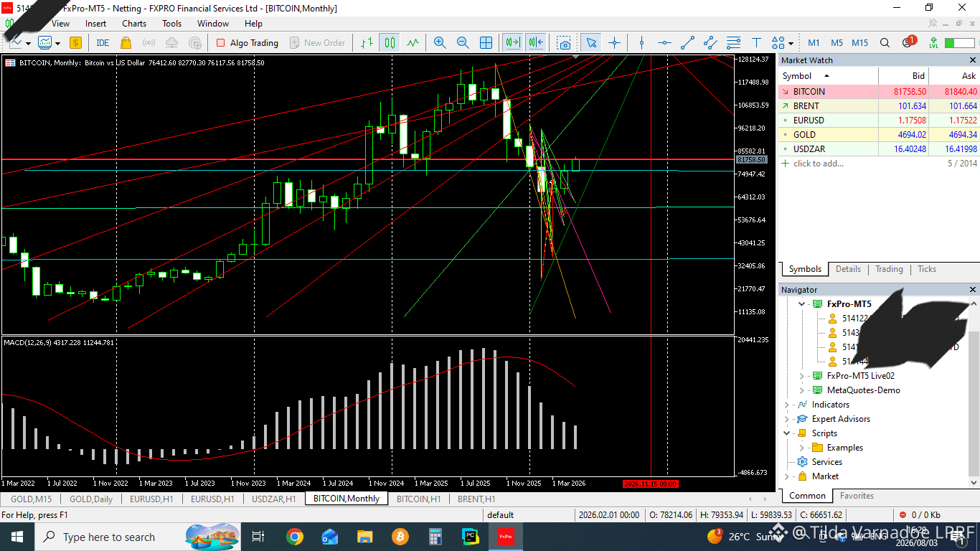This screenshot has width=980, height=551.
Task: Toggle chart auto-scroll to latest bar
Action: point(512,43)
